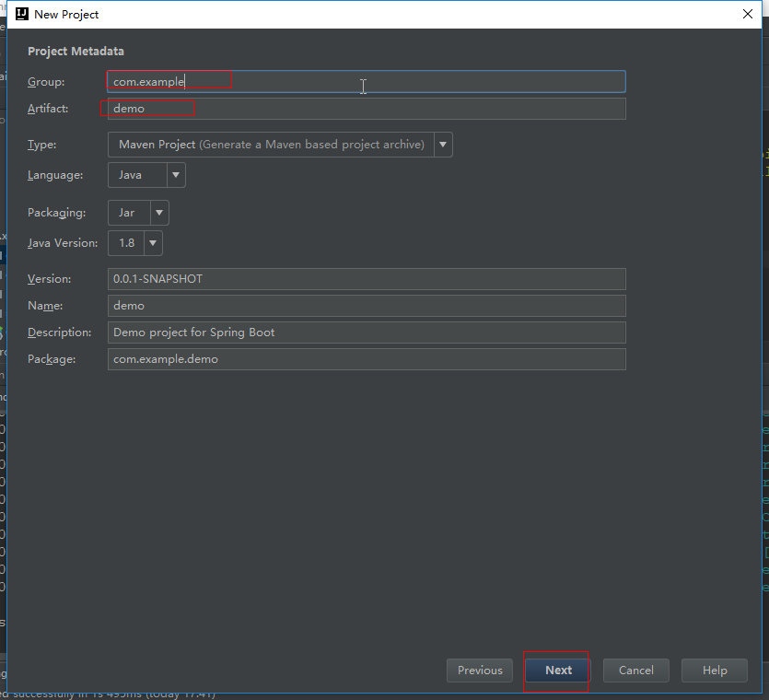Image resolution: width=769 pixels, height=700 pixels.
Task: Cancel the new project wizard
Action: 636,671
